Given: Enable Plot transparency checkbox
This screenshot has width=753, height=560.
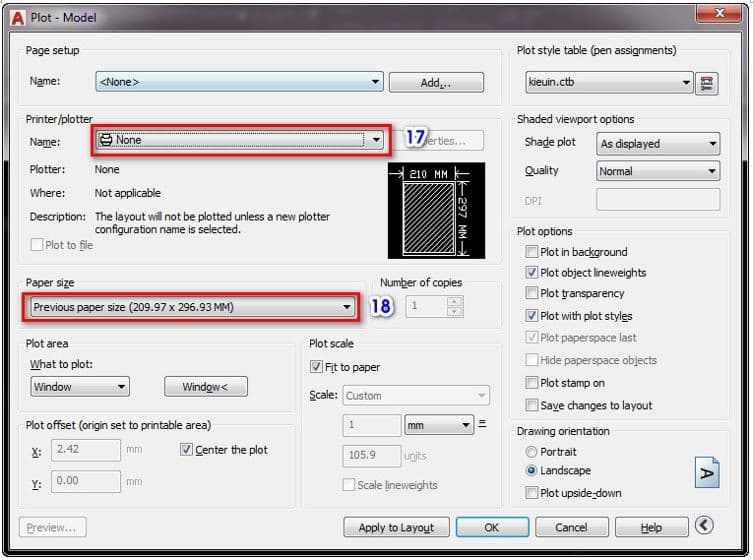Looking at the screenshot, I should click(x=531, y=292).
